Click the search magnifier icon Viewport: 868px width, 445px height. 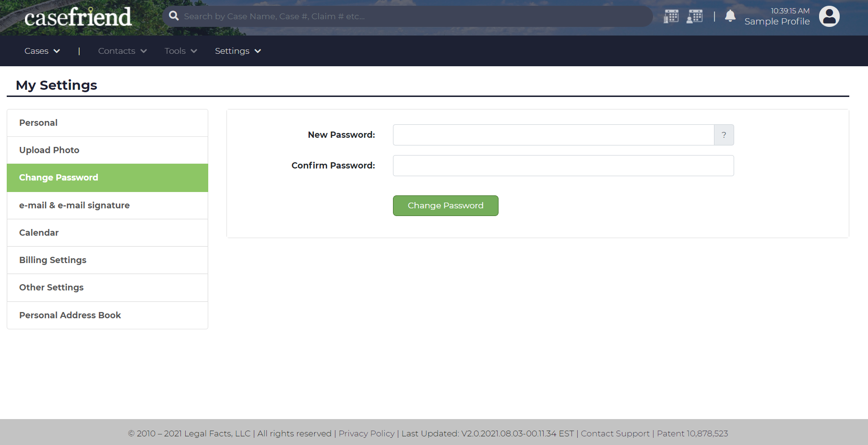pos(174,16)
